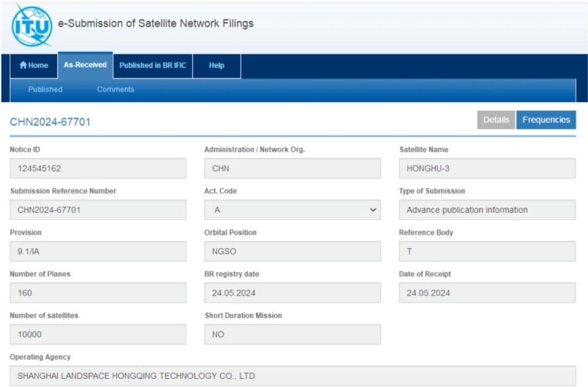This screenshot has height=387, width=588.
Task: Go to the Comments sub-navigation link
Action: pyautogui.click(x=115, y=90)
